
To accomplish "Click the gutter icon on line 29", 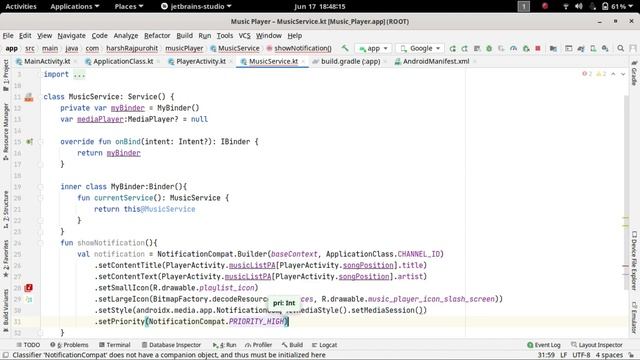I will coord(29,299).
